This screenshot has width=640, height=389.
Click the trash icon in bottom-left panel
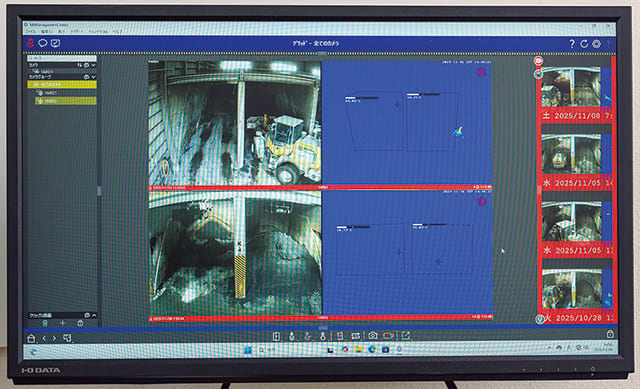pyautogui.click(x=45, y=323)
